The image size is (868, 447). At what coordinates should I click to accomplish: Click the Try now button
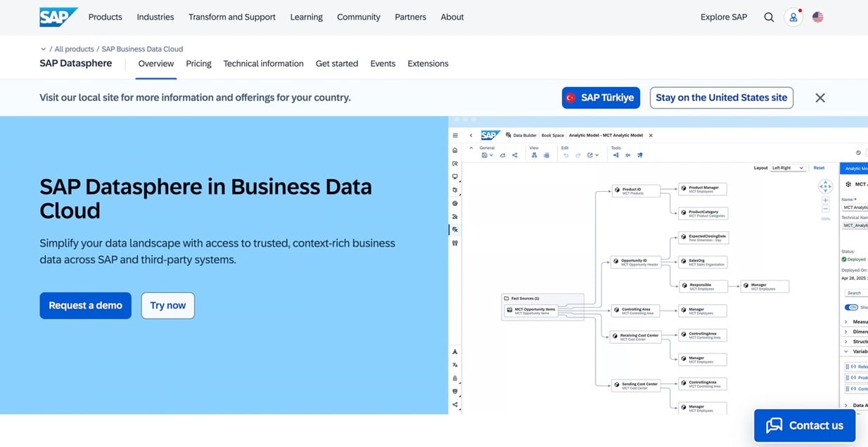[x=168, y=306]
